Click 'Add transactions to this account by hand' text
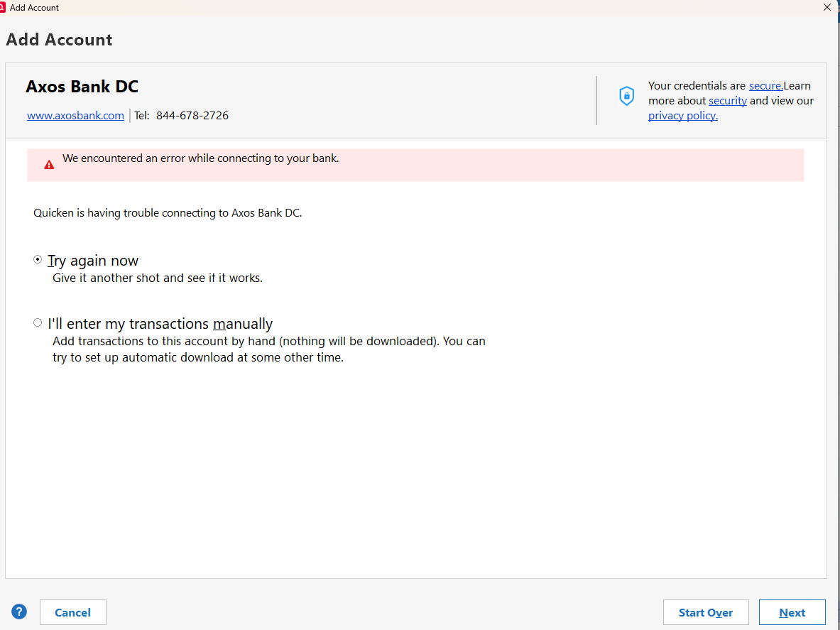This screenshot has width=840, height=630. pos(269,349)
